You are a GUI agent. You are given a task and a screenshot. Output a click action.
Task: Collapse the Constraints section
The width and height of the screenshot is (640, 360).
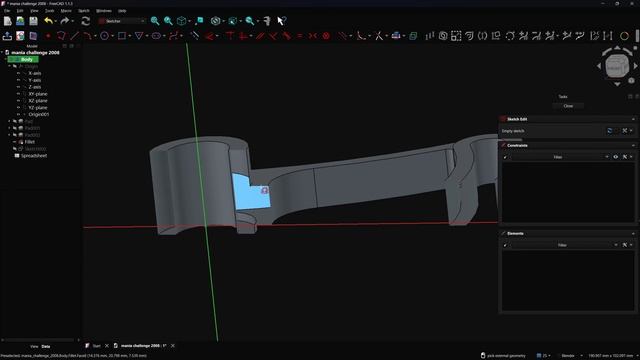click(633, 145)
